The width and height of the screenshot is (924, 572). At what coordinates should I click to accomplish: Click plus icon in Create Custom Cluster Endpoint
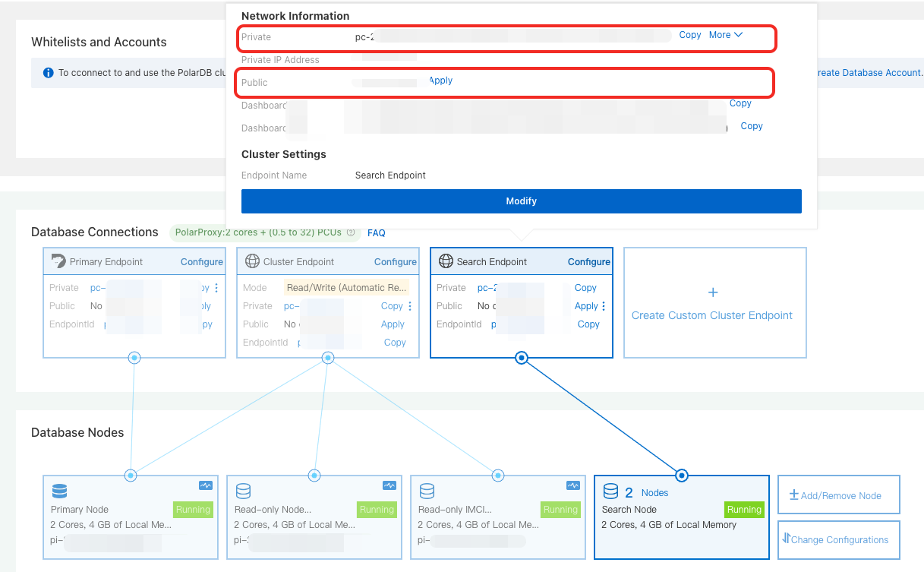click(x=712, y=292)
